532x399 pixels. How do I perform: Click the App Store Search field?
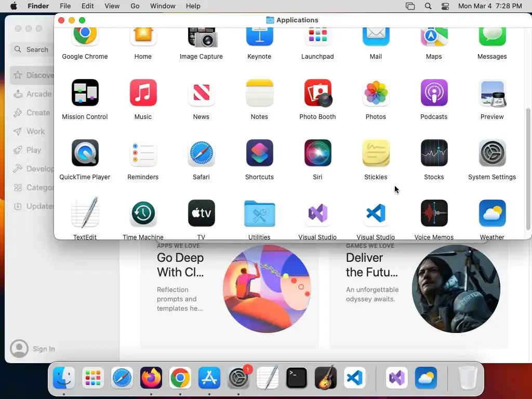tap(32, 49)
